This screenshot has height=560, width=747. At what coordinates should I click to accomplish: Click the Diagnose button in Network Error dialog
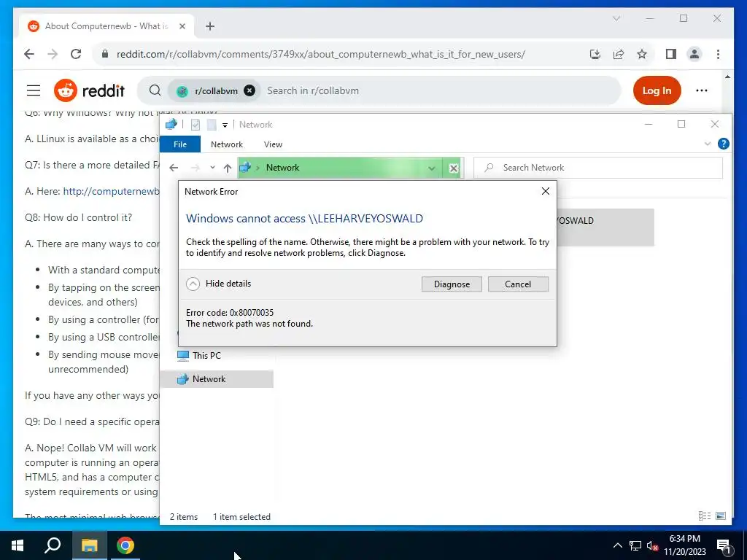click(451, 284)
